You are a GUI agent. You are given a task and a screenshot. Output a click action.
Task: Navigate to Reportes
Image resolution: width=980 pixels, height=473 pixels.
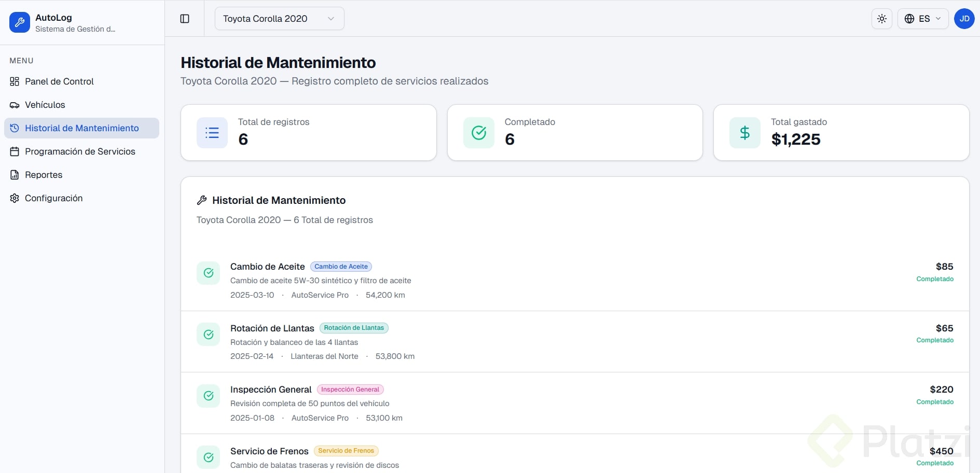click(x=44, y=175)
